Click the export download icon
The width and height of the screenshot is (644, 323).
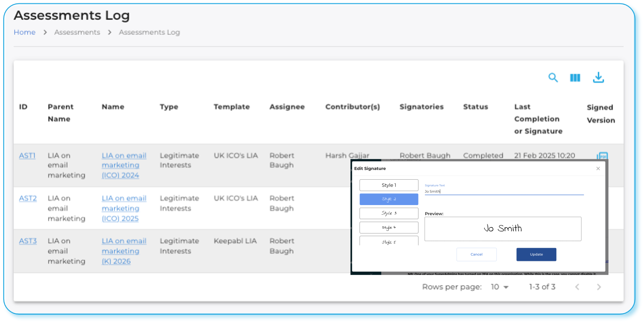(x=598, y=78)
